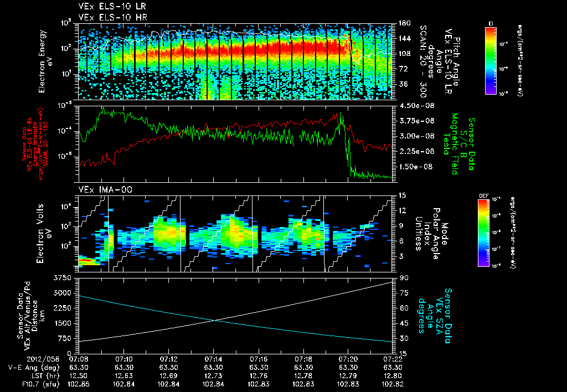Click the '12' polar angle index tick

coord(402,210)
